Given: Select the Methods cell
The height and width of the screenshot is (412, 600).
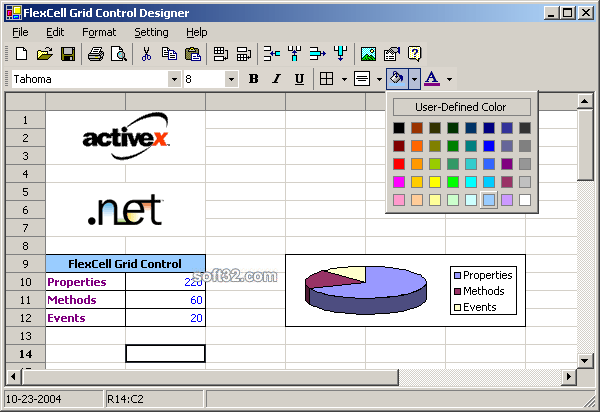Looking at the screenshot, I should [85, 300].
